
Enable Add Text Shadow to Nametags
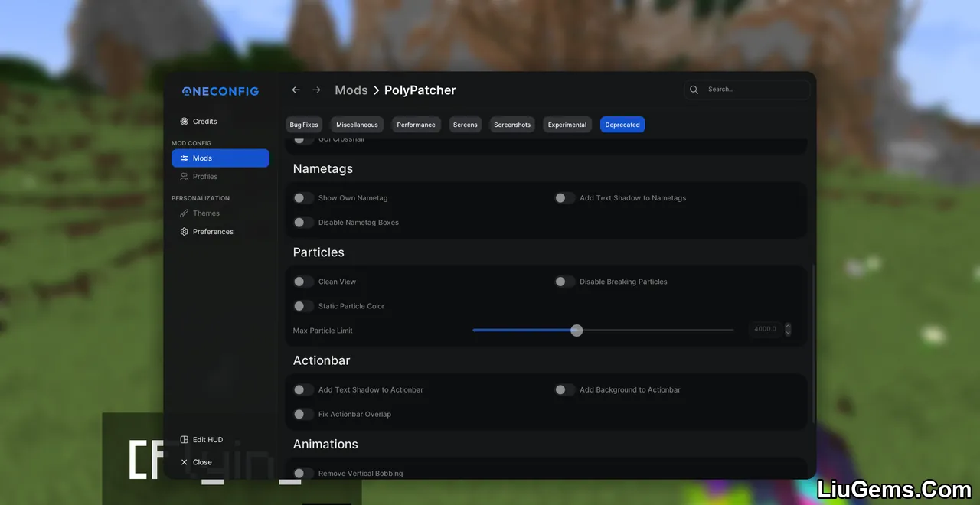[x=565, y=198]
